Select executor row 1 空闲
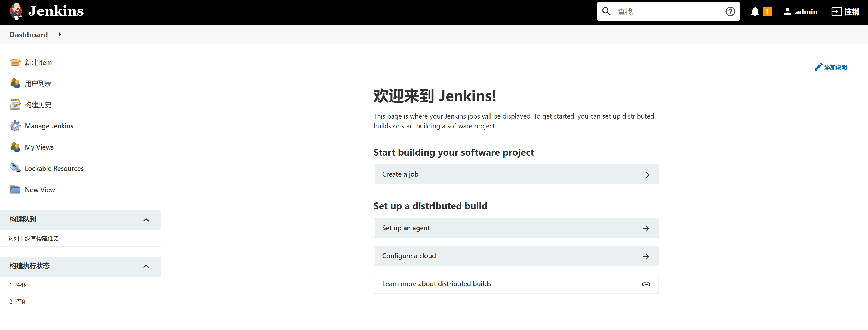 (x=81, y=285)
